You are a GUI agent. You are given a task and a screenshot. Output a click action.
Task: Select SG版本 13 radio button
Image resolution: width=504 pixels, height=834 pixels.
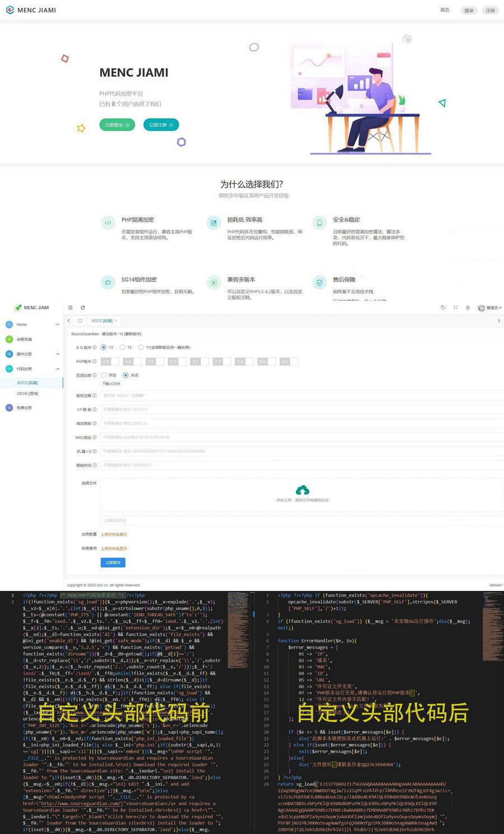pos(103,347)
